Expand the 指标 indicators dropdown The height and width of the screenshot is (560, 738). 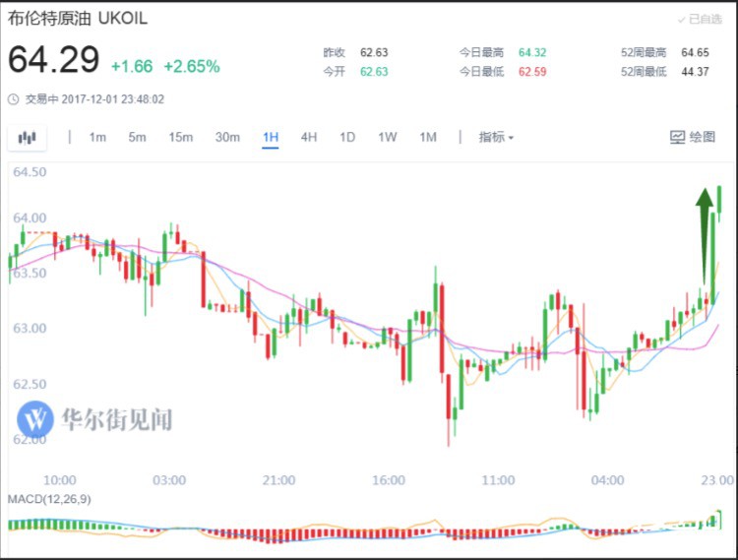tap(496, 137)
